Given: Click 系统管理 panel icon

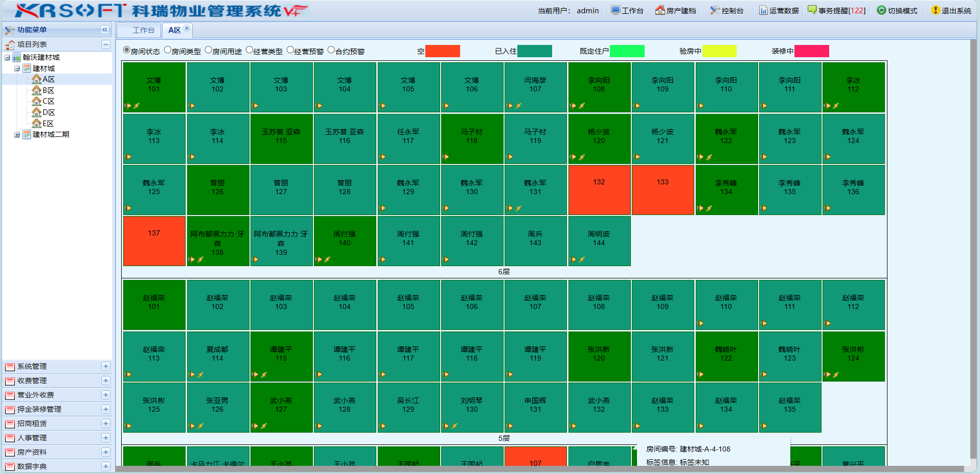Looking at the screenshot, I should click(x=10, y=367).
